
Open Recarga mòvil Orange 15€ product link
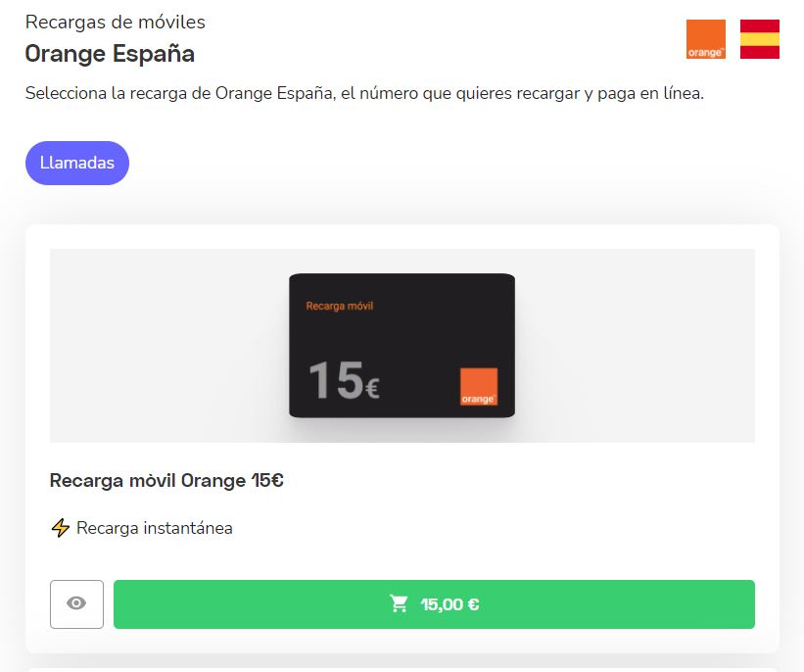[165, 481]
